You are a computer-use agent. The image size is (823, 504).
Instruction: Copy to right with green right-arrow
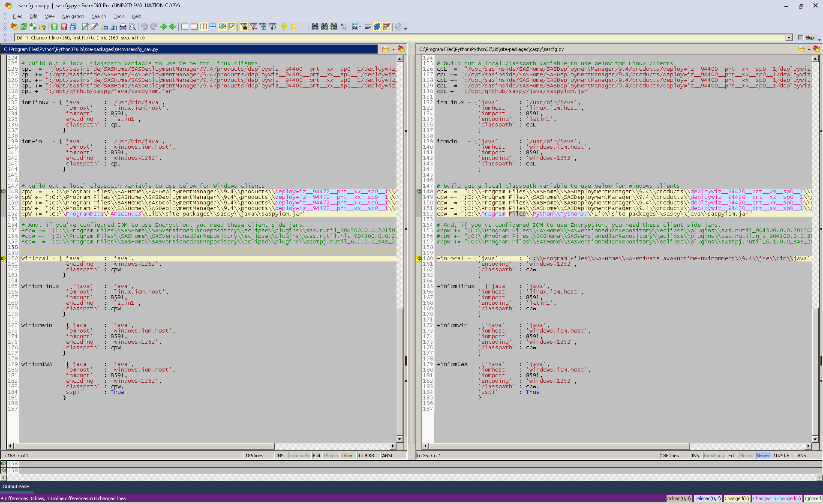point(163,27)
